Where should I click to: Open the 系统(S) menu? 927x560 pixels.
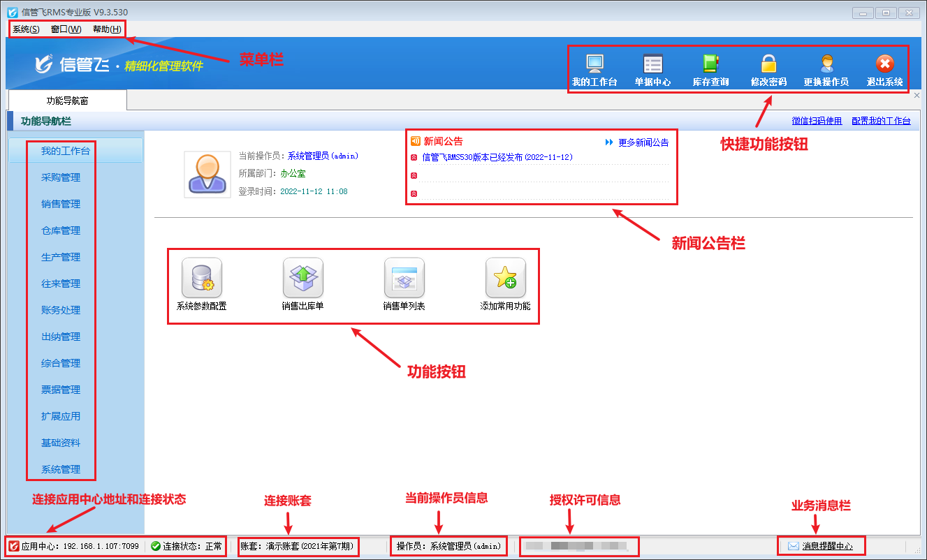point(26,29)
